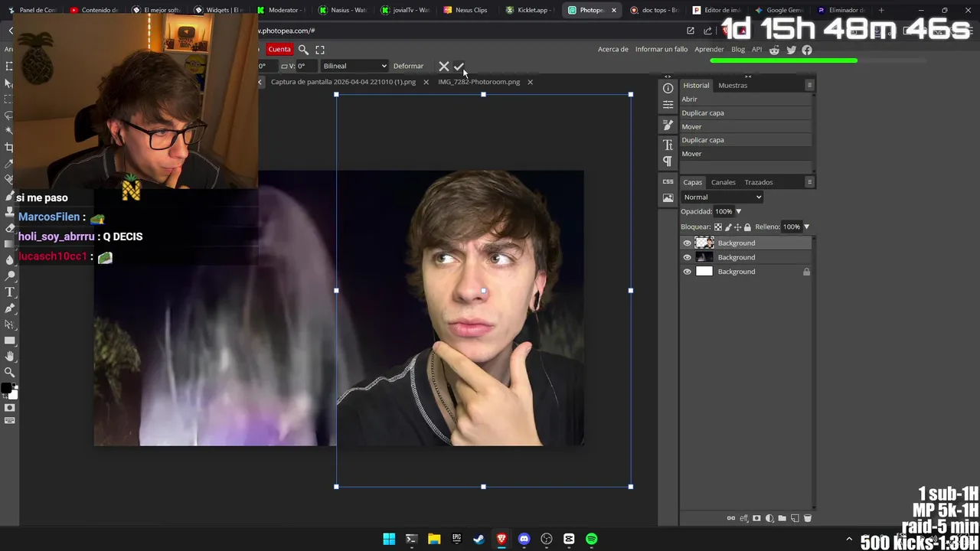Select the Hand tool in toolbar

click(x=10, y=357)
